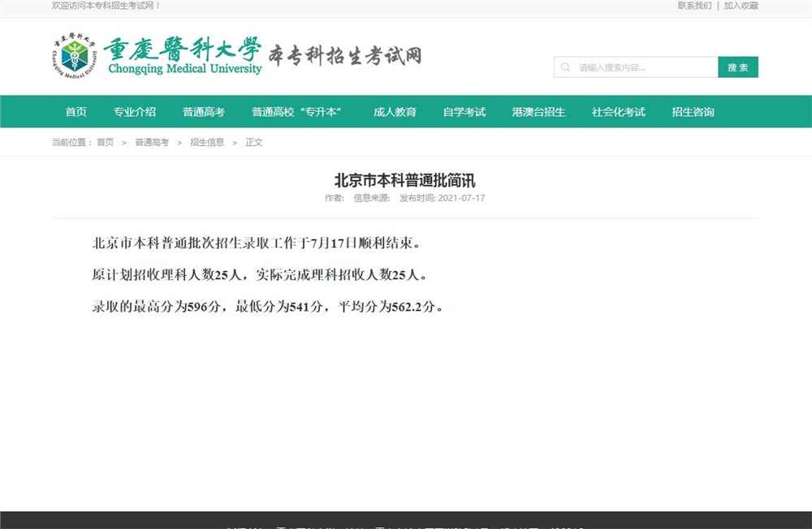Open the 专业介绍 menu item
The width and height of the screenshot is (812, 529).
point(135,112)
